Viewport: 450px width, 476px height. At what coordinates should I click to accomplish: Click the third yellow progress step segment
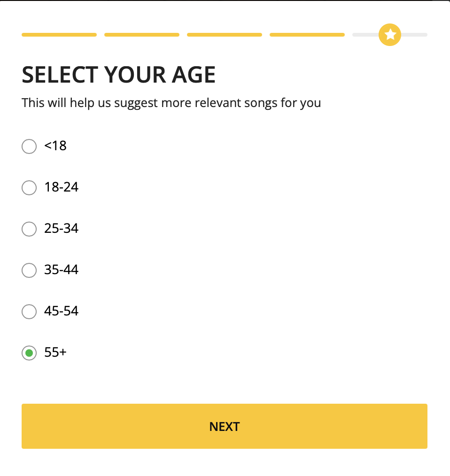(x=225, y=35)
